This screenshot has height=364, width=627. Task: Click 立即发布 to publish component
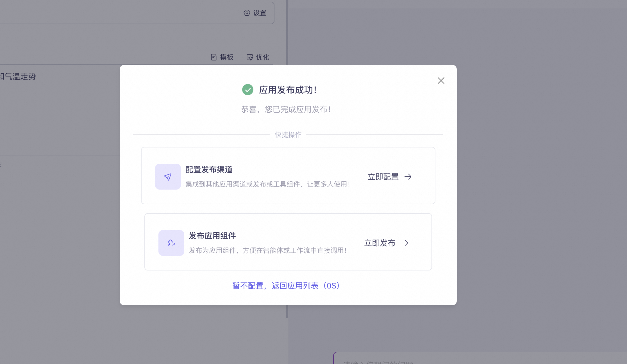click(380, 243)
